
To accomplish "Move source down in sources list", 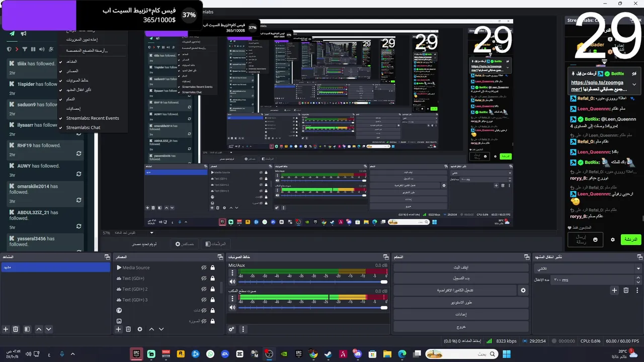I will point(162,329).
